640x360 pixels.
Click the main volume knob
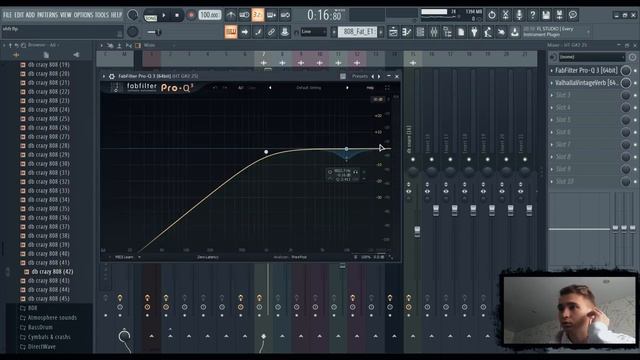[133, 15]
